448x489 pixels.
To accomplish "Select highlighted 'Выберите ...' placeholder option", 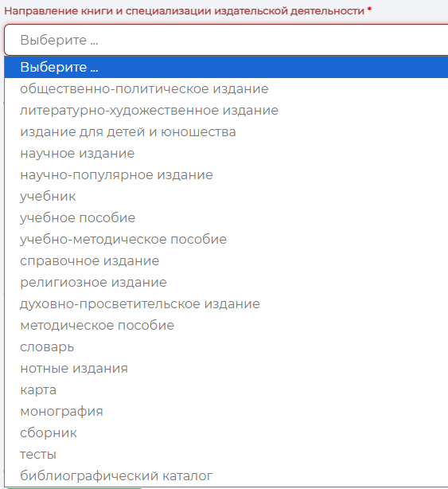I will point(226,67).
